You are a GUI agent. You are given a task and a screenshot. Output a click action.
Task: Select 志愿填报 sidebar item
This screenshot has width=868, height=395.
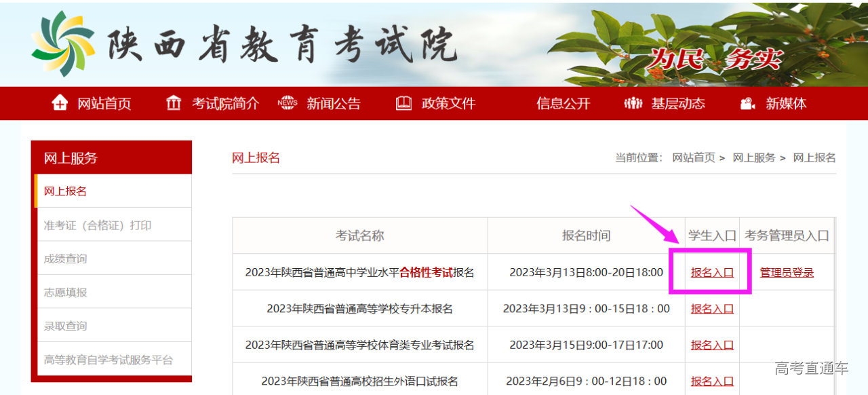65,293
